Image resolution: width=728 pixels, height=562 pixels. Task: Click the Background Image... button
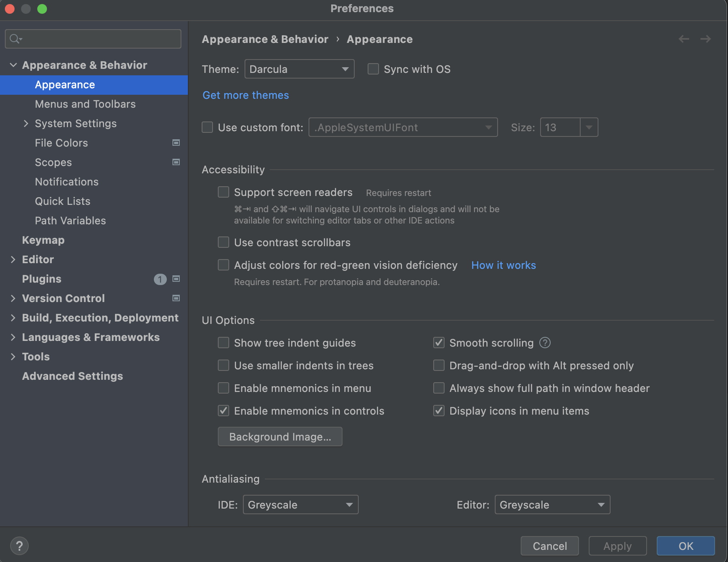click(280, 436)
